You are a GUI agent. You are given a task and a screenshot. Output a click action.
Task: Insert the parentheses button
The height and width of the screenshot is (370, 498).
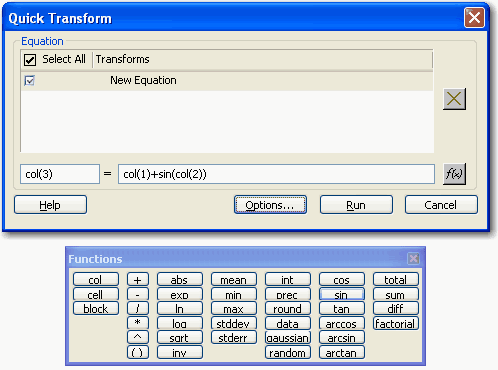(138, 352)
